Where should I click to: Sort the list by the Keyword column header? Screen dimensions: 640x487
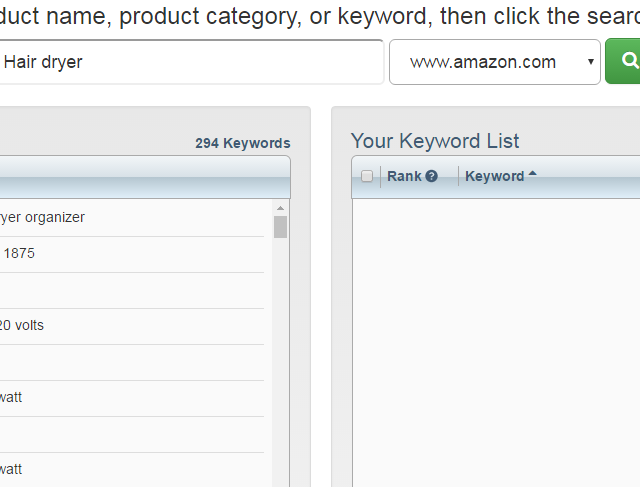click(494, 176)
